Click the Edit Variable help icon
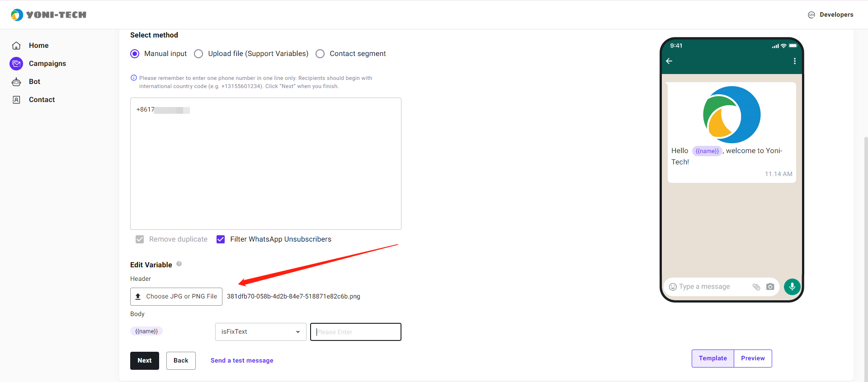This screenshot has height=382, width=868. (179, 264)
